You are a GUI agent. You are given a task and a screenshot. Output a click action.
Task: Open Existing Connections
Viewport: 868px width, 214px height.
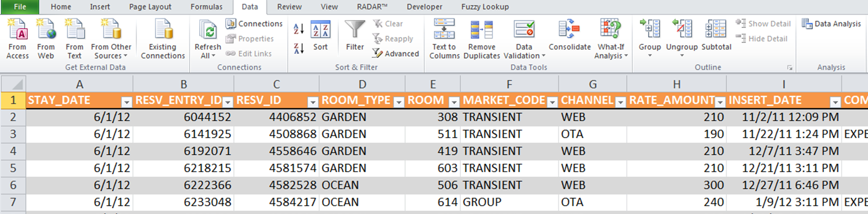point(163,39)
